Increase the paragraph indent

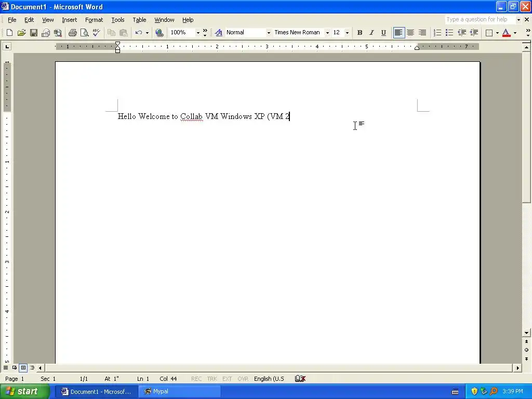click(474, 33)
